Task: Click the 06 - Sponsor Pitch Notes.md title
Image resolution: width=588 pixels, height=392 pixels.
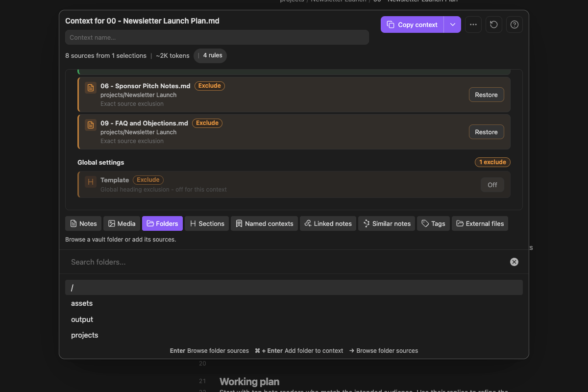Action: [146, 86]
